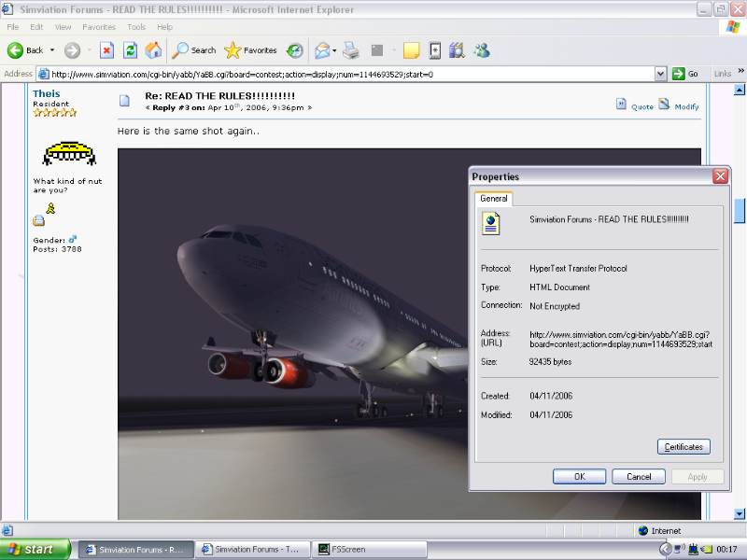The height and width of the screenshot is (560, 747).
Task: Click the Stop loading toolbar icon
Action: pyautogui.click(x=106, y=50)
